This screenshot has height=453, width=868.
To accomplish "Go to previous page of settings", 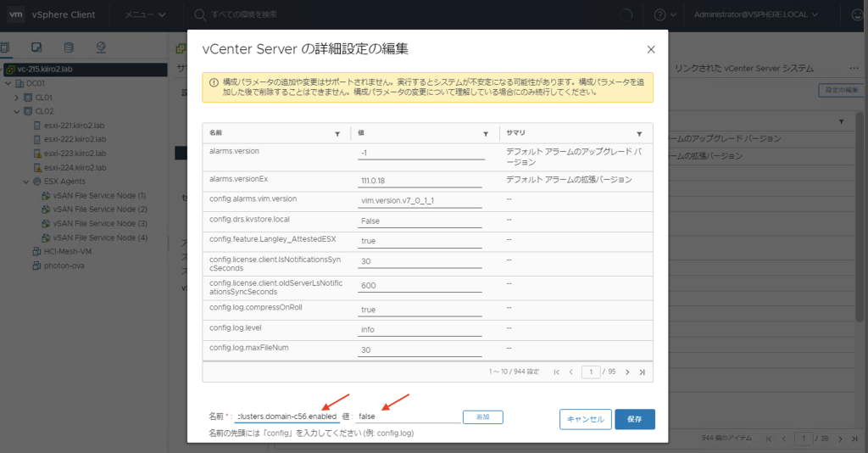I will click(x=571, y=372).
